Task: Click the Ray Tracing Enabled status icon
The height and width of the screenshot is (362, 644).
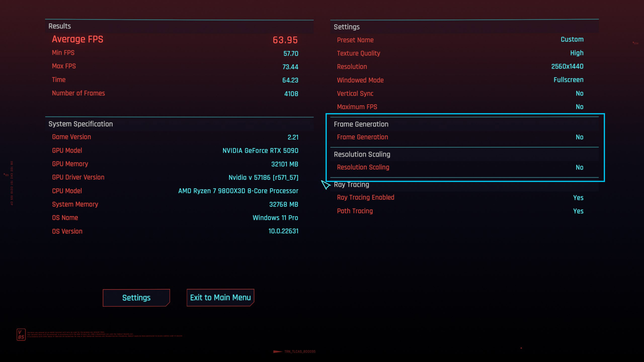Action: point(578,198)
